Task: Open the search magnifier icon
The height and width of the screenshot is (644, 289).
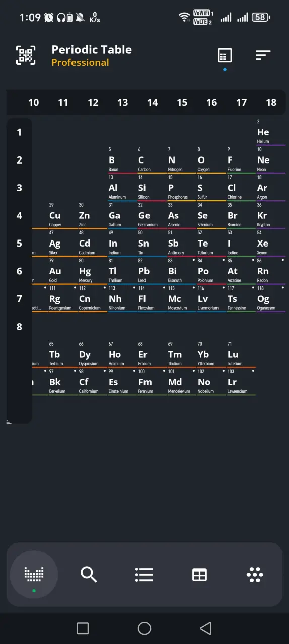Action: coord(89,574)
